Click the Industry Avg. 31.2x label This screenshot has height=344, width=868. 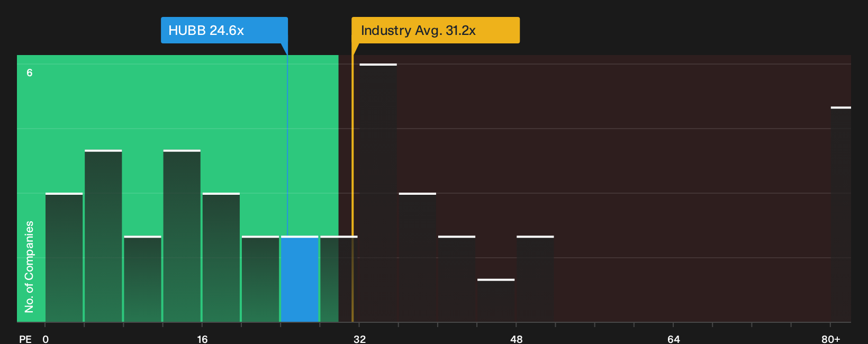436,30
